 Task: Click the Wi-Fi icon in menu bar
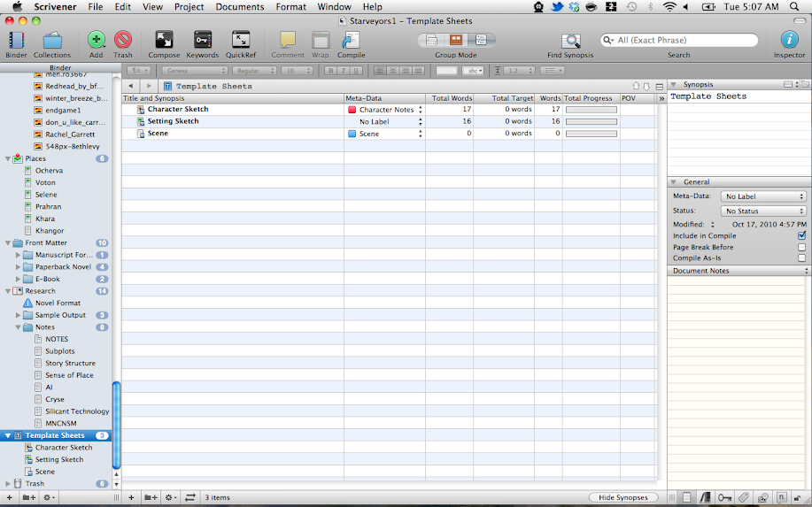669,7
